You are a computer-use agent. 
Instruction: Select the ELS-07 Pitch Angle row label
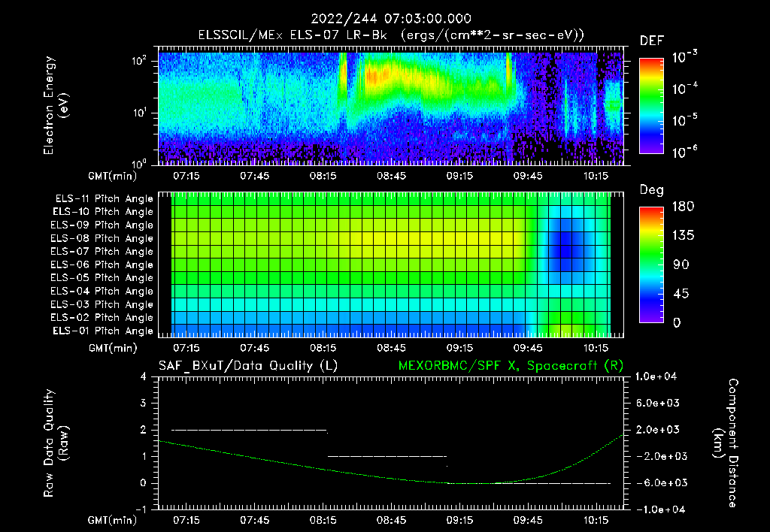point(102,252)
